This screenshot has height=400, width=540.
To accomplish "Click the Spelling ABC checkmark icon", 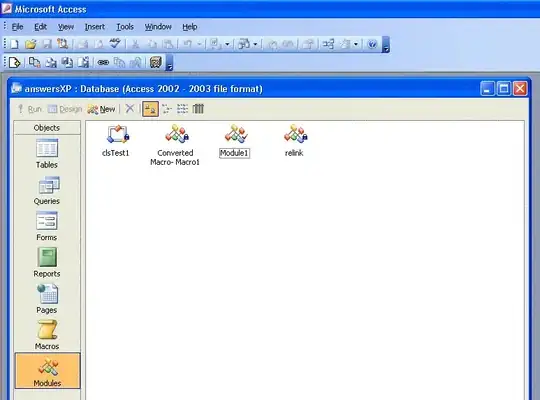I will [115, 44].
